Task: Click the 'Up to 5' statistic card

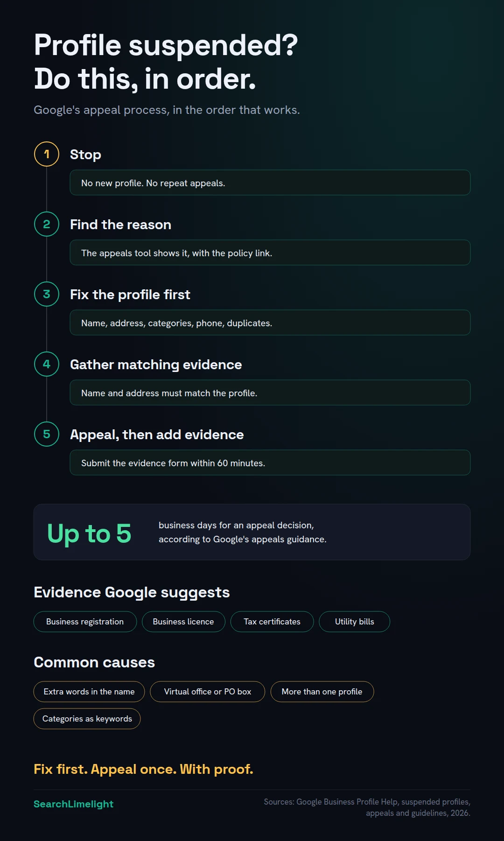Action: pos(252,532)
